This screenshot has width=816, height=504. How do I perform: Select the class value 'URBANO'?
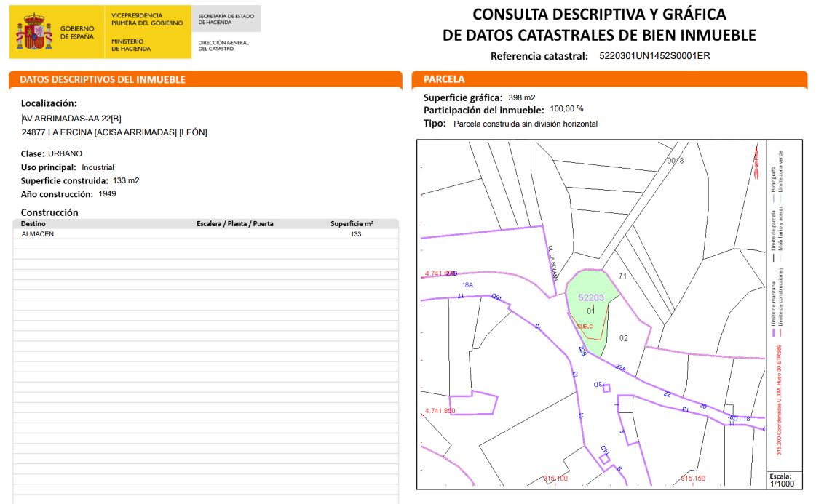click(x=65, y=153)
